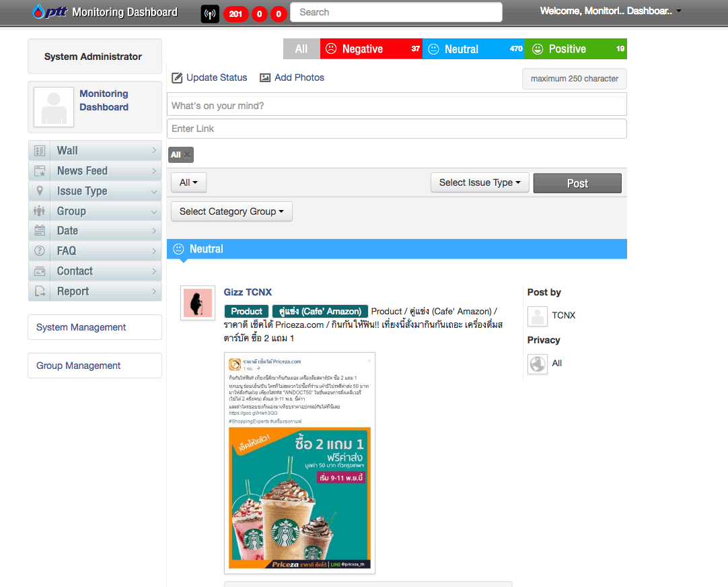Click the FAQ question mark icon
Viewport: 728px width, 587px height.
[40, 251]
